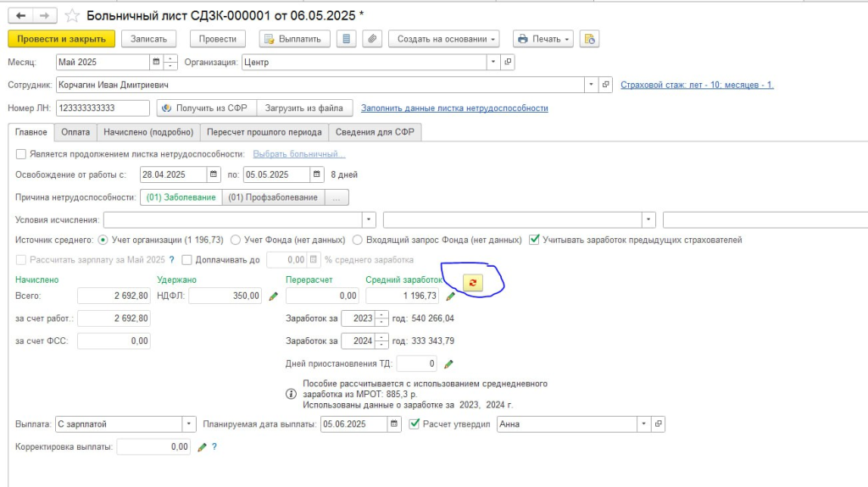
Task: Open calendar for planned payment date
Action: click(x=395, y=423)
